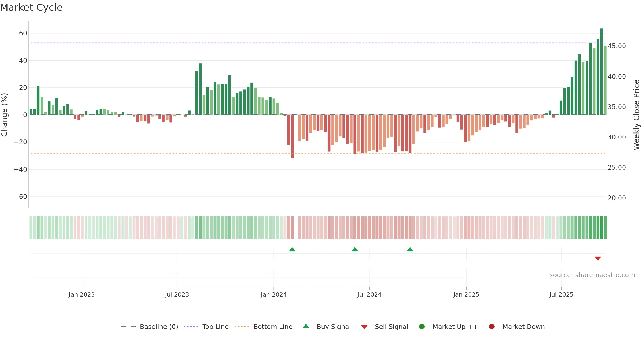Click the Change (%) axis title
The width and height of the screenshot is (644, 362).
coord(5,115)
